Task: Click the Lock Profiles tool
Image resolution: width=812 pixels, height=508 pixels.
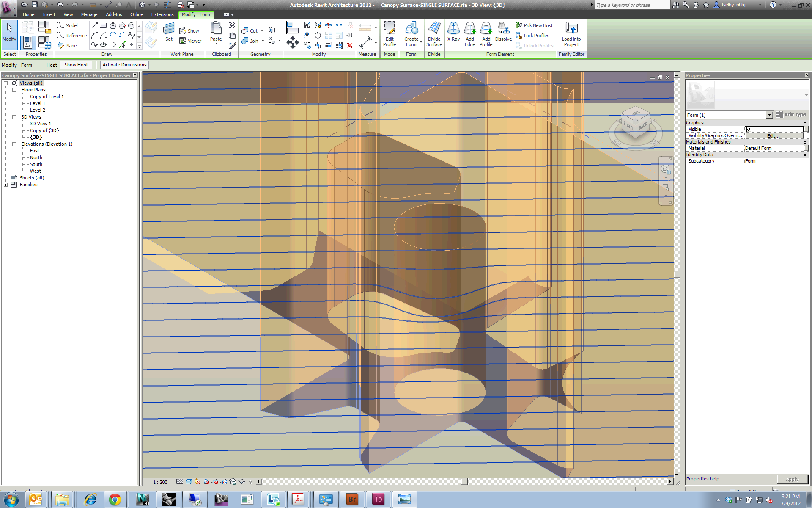Action: (532, 36)
